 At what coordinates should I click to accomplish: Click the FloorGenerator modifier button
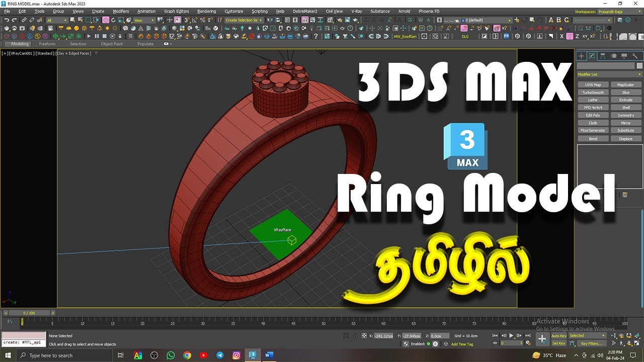coord(593,131)
